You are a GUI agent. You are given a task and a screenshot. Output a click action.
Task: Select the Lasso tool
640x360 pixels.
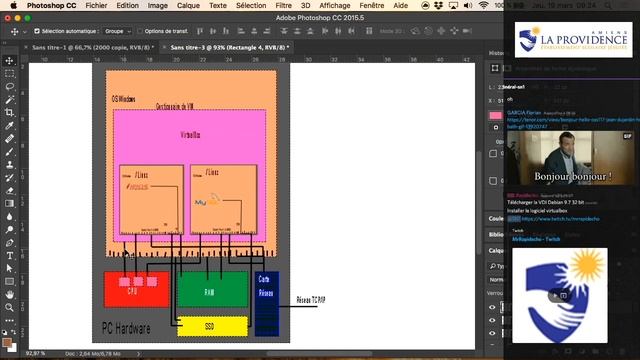point(9,87)
